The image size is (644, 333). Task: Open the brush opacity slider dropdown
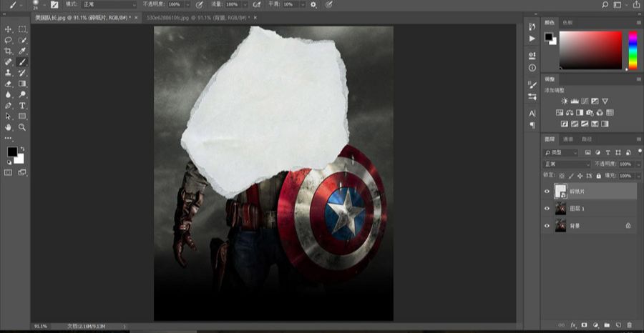(187, 4)
